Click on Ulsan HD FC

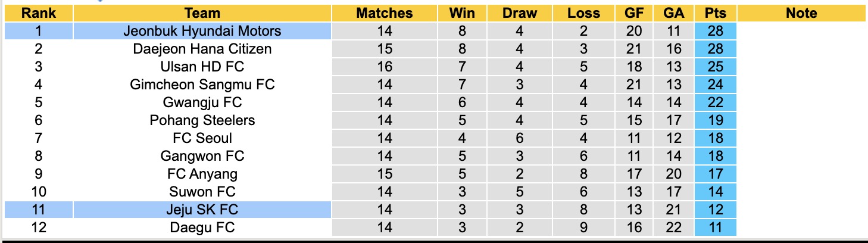(x=202, y=67)
